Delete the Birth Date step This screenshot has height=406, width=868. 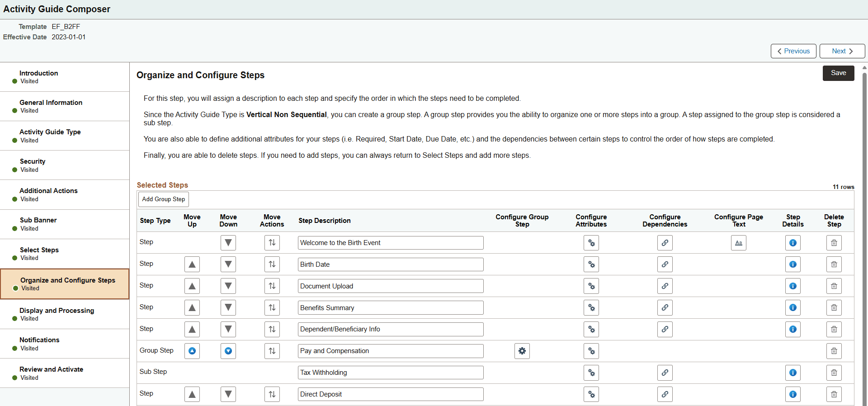(x=834, y=264)
